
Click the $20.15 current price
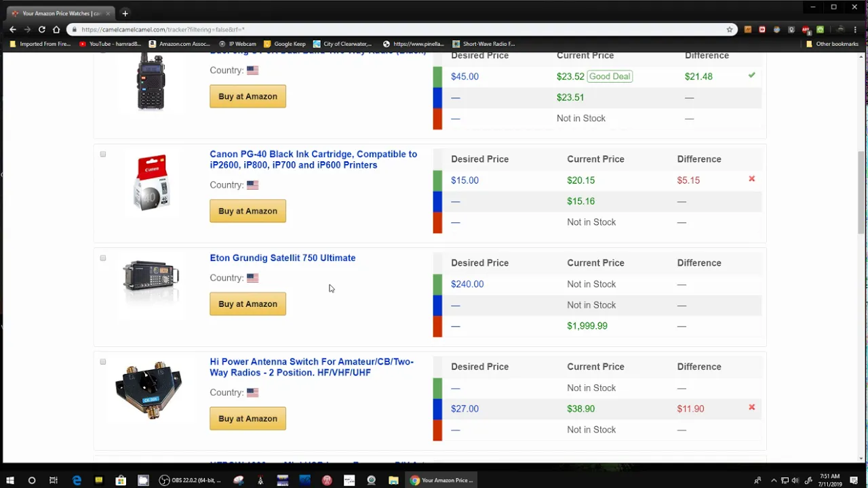[580, 180]
